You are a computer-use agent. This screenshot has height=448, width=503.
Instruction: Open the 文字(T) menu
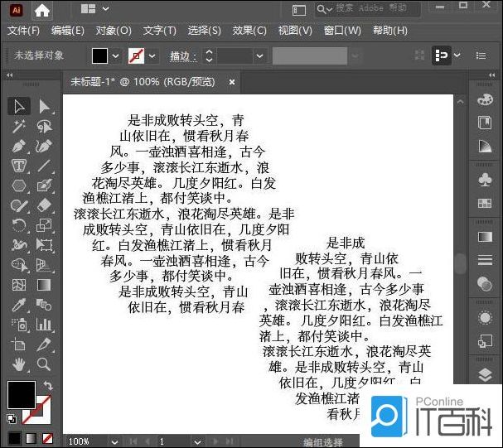point(159,31)
